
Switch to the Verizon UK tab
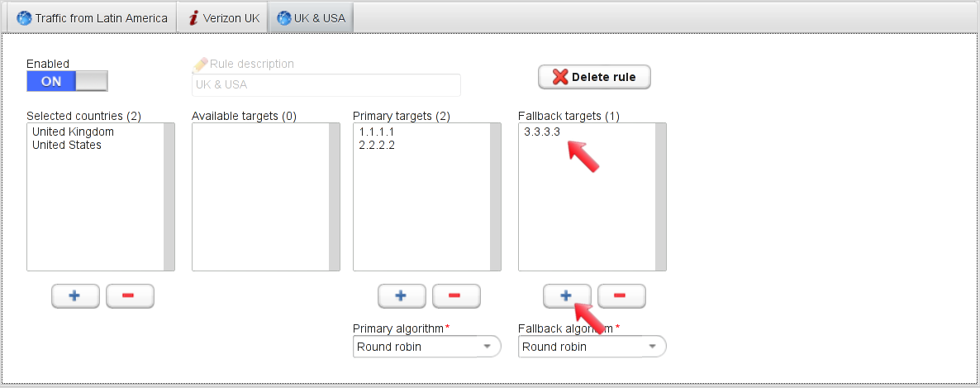pos(223,18)
